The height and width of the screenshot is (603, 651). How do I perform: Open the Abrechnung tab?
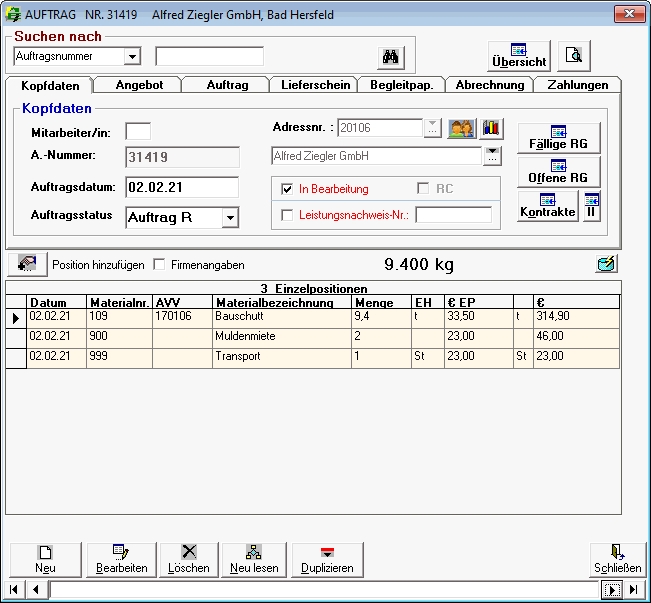490,85
